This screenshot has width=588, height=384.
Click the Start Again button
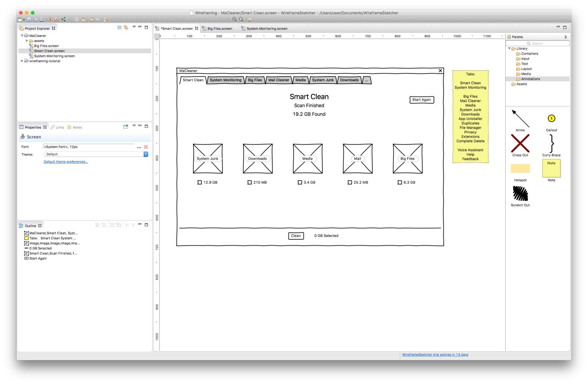point(421,100)
